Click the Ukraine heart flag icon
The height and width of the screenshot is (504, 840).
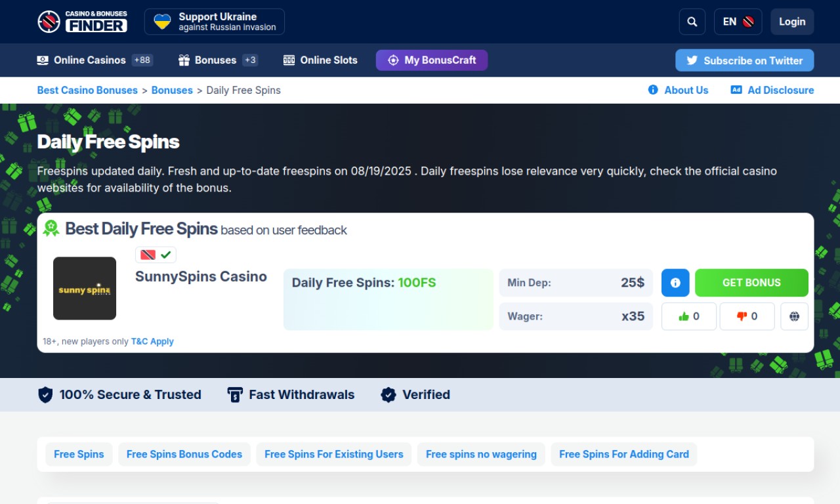[162, 22]
